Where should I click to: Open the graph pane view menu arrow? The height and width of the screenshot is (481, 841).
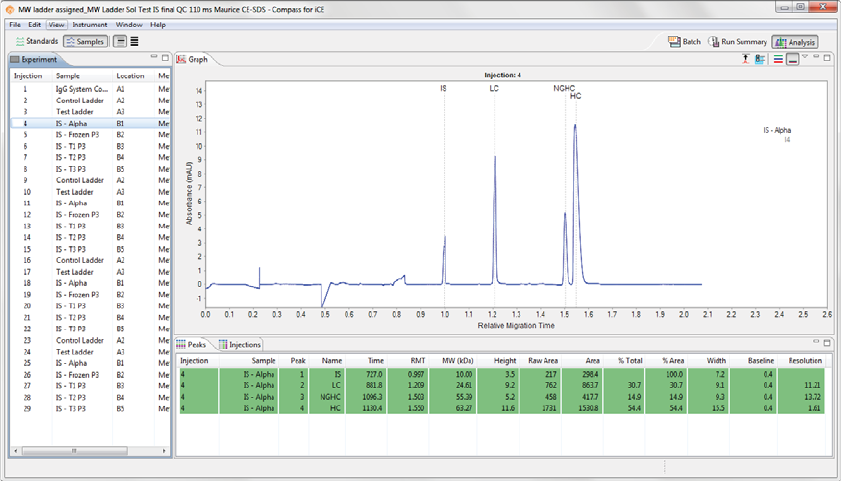805,57
